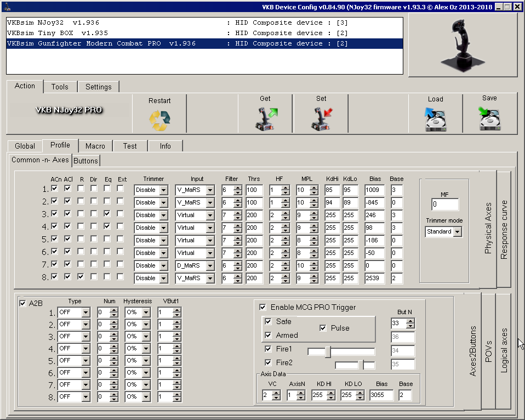Screen dimensions: 525x420
Task: Click the joystick device picture
Action: [x=463, y=44]
